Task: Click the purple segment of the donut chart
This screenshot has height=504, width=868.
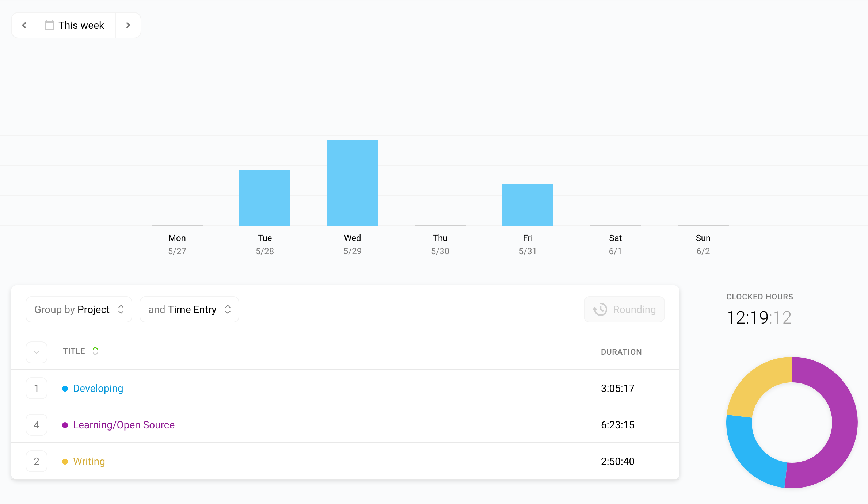Action: pyautogui.click(x=844, y=424)
